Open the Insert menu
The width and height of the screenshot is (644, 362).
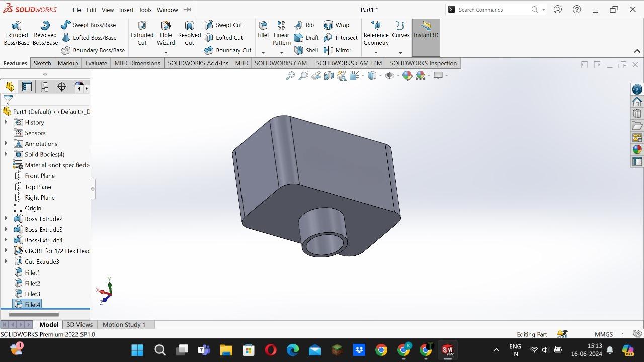point(126,10)
